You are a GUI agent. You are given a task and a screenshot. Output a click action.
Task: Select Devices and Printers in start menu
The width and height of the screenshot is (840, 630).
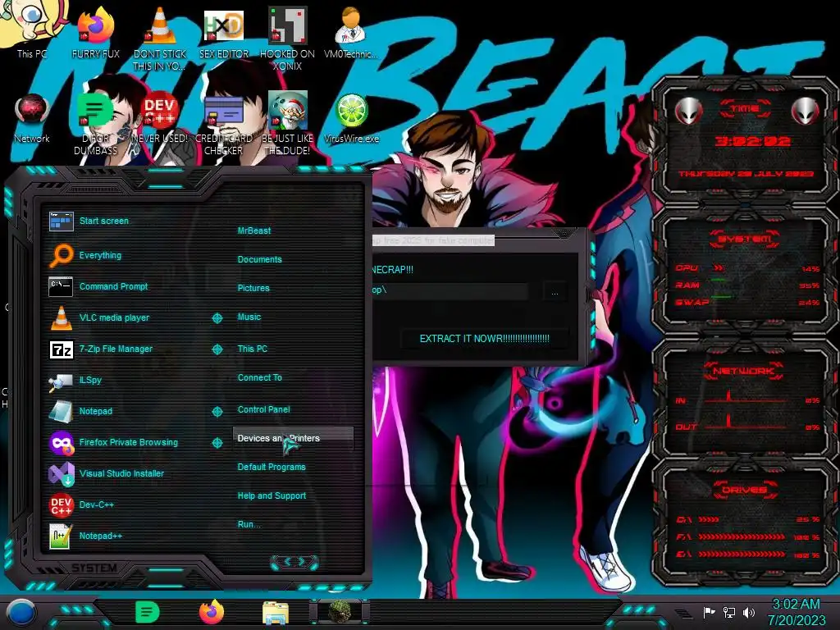293,438
